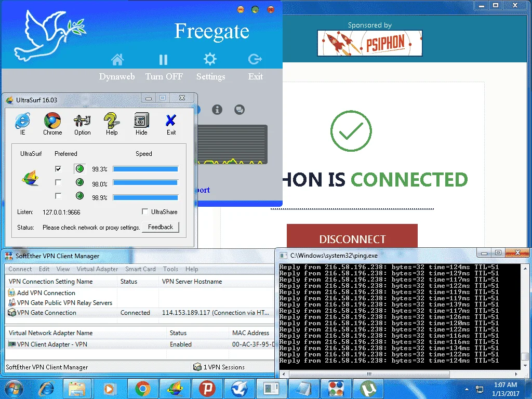The height and width of the screenshot is (399, 532).
Task: Click Connected status of VPN Gate Connection
Action: [x=135, y=312]
